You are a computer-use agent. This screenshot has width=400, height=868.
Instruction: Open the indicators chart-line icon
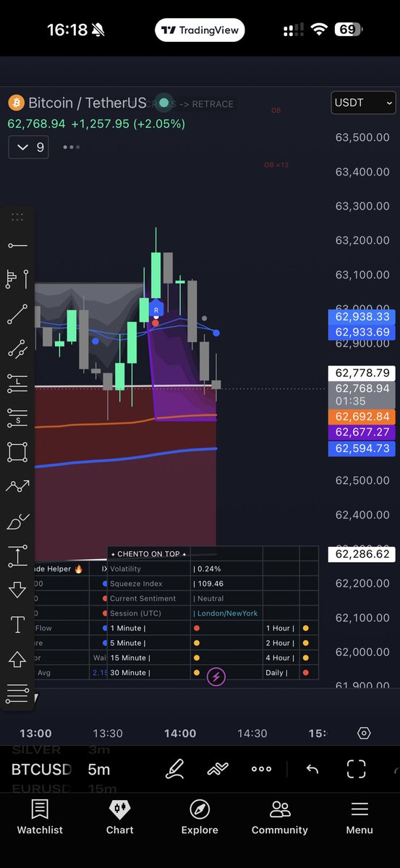[218, 769]
